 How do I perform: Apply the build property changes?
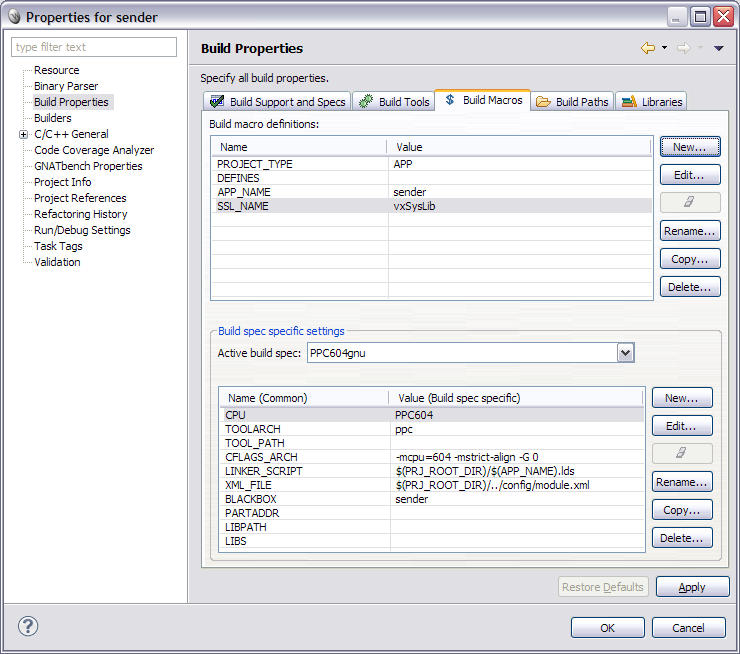coord(692,587)
